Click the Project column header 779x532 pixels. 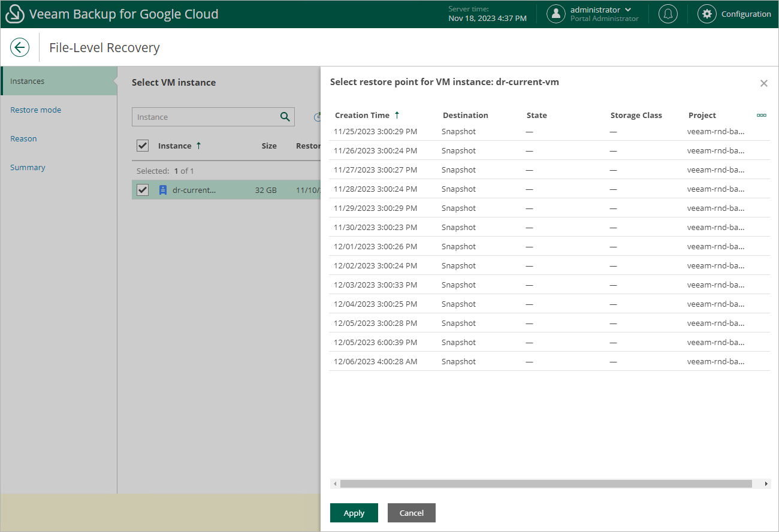click(x=702, y=115)
